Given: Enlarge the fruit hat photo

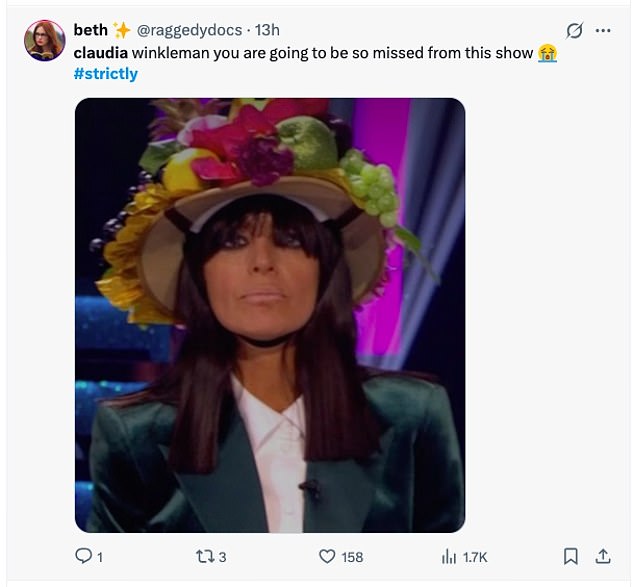Looking at the screenshot, I should click(x=270, y=314).
